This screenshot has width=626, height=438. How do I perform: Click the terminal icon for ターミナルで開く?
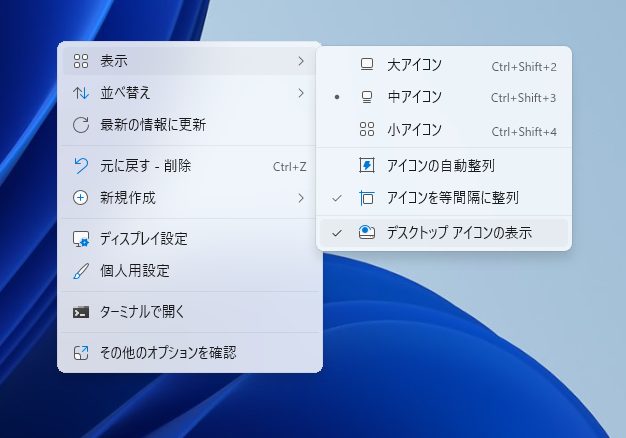[81, 312]
